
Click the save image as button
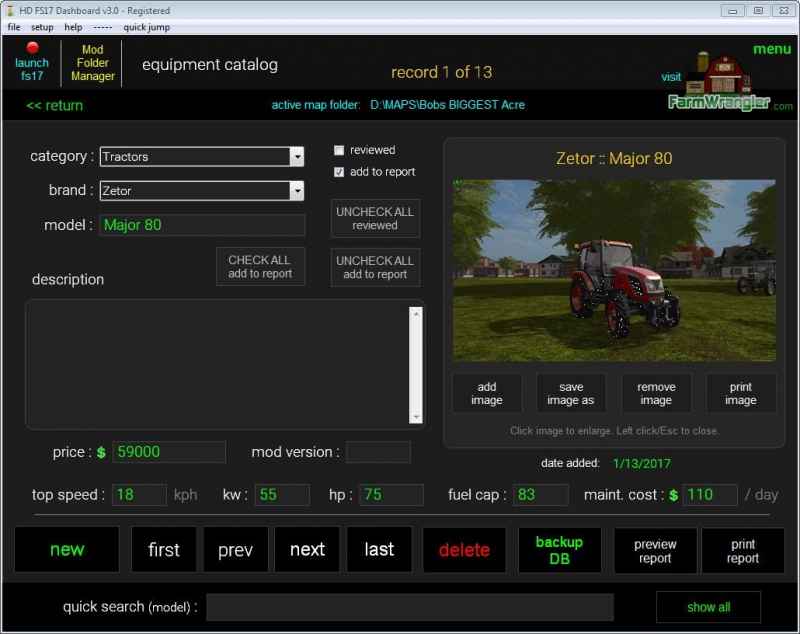click(x=570, y=393)
